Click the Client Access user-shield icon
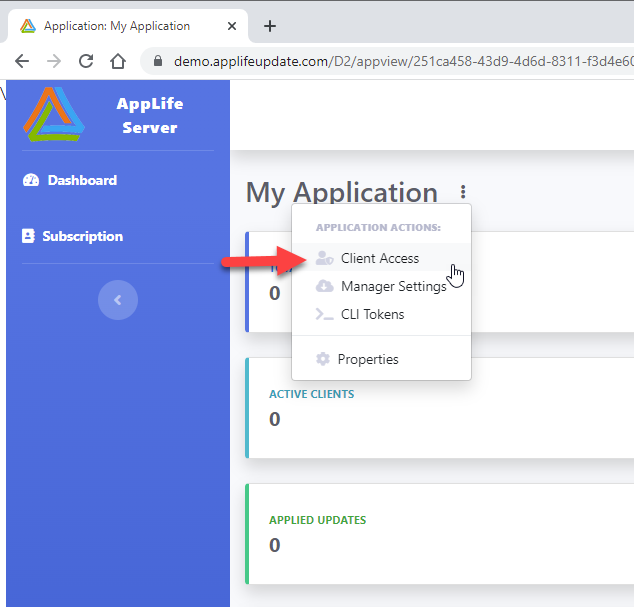Image resolution: width=634 pixels, height=607 pixels. 324,258
